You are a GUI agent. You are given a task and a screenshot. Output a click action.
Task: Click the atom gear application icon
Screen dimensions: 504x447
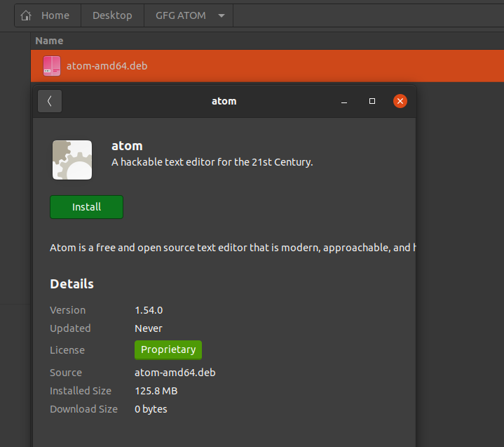[x=72, y=160]
